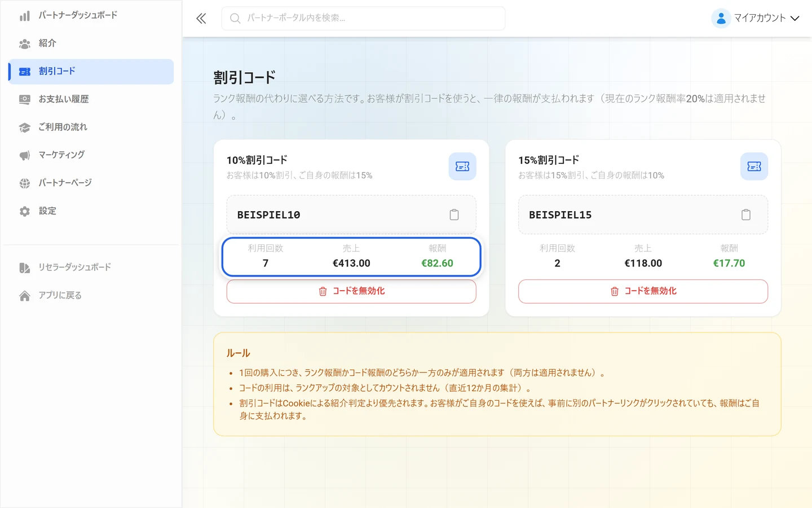
Task: Open お支払い履歴 menu item
Action: tap(91, 99)
